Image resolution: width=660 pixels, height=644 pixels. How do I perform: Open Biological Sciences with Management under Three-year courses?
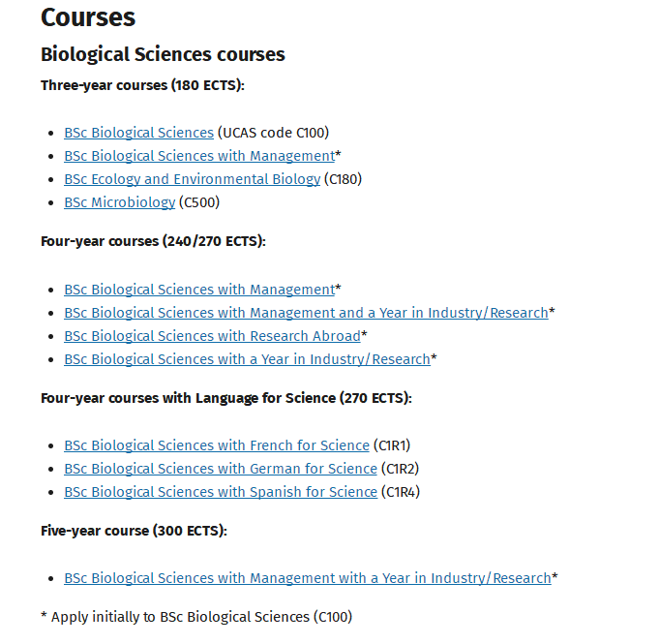[199, 156]
